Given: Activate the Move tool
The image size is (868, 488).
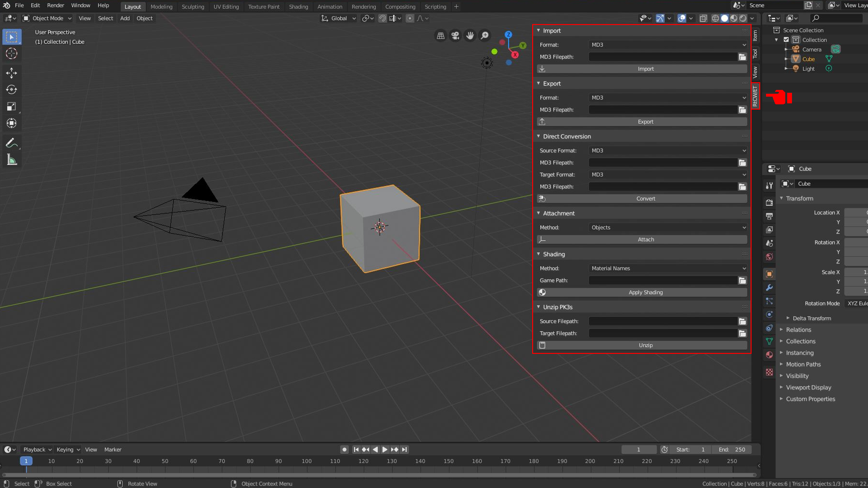Looking at the screenshot, I should (x=12, y=73).
